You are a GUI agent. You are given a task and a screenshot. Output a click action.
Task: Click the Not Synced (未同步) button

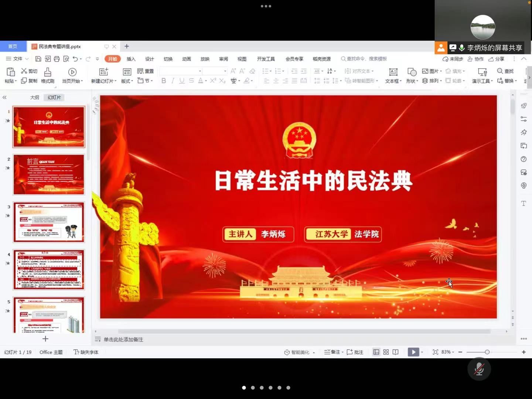pos(453,59)
